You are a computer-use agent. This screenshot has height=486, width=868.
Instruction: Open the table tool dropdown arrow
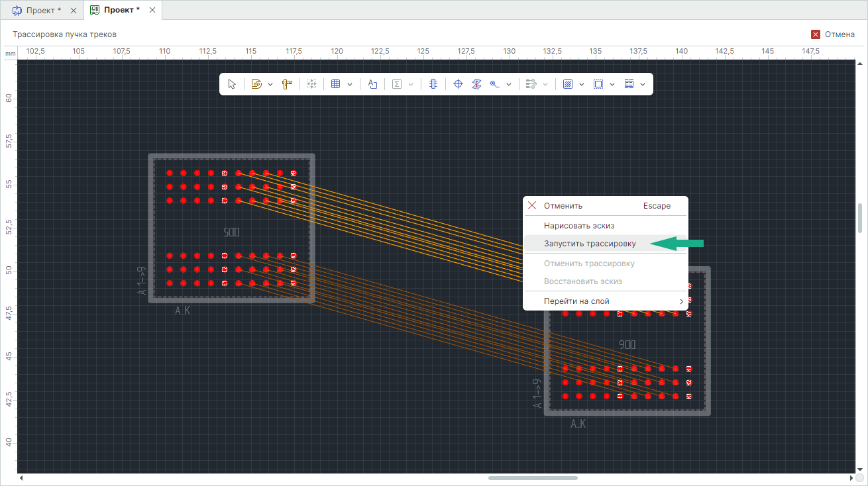(349, 84)
